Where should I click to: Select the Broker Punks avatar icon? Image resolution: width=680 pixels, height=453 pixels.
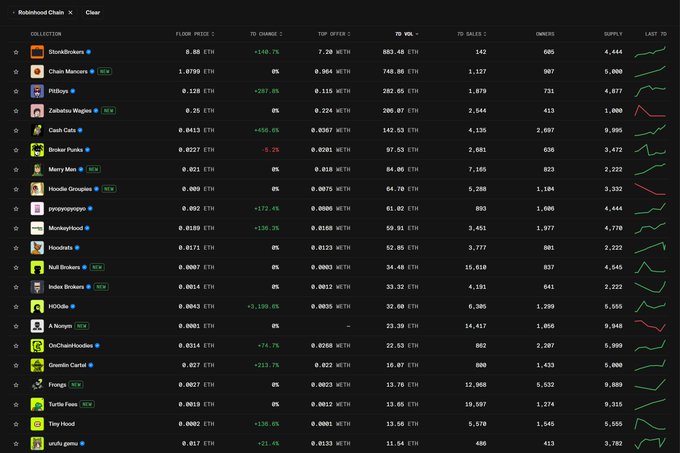tap(37, 150)
